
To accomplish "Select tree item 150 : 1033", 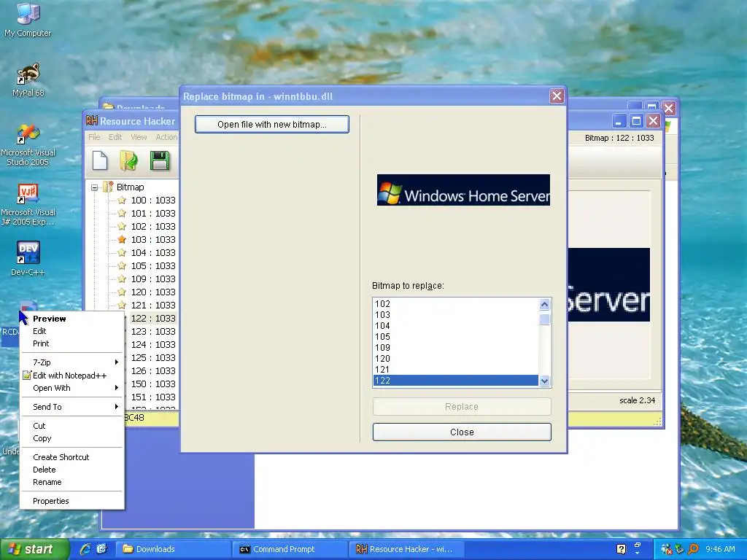I will point(153,384).
